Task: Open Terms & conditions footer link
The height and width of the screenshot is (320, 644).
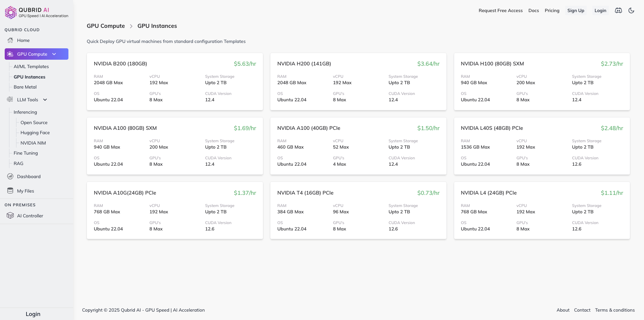Action: (615, 310)
